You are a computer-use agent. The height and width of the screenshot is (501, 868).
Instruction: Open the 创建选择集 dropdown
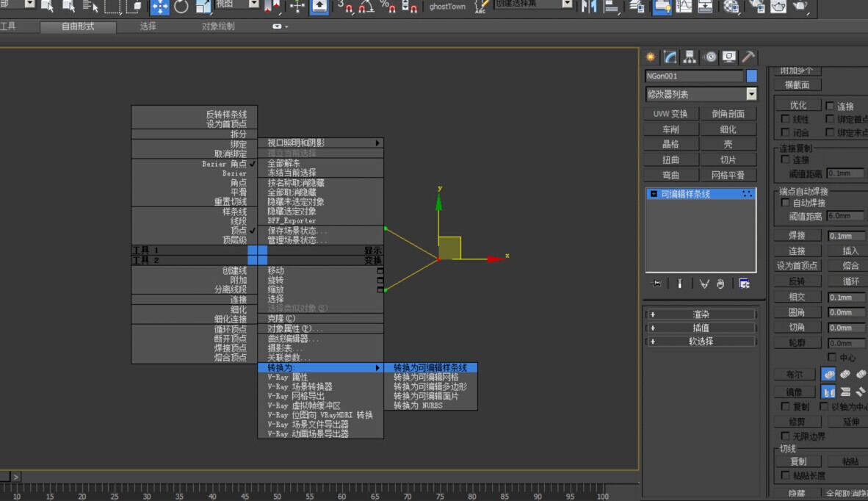533,4
